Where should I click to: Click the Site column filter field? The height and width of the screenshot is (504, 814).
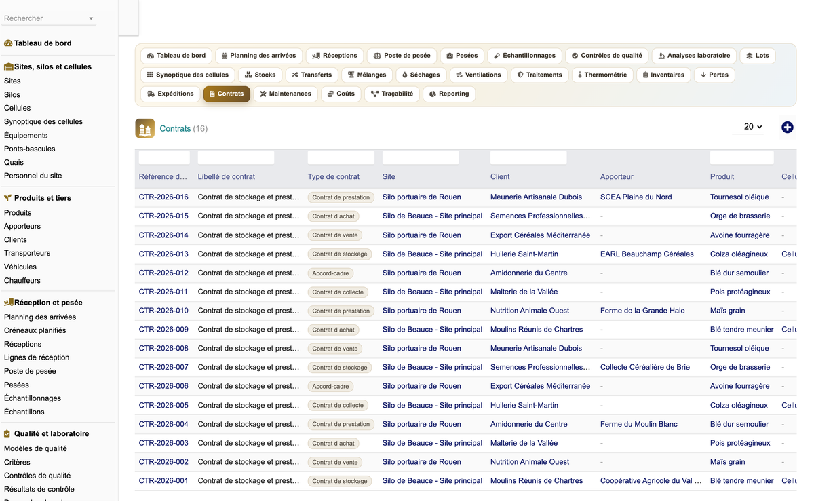point(421,157)
